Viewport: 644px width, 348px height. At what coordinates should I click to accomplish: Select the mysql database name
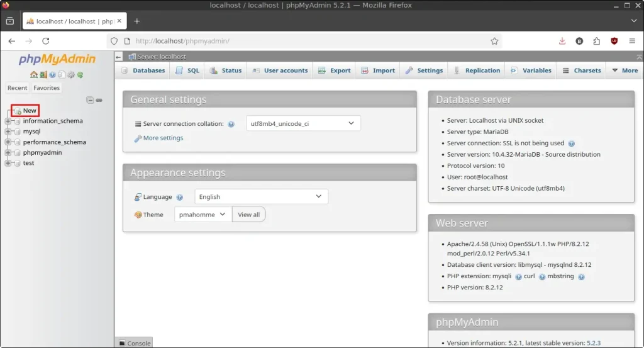(x=31, y=132)
